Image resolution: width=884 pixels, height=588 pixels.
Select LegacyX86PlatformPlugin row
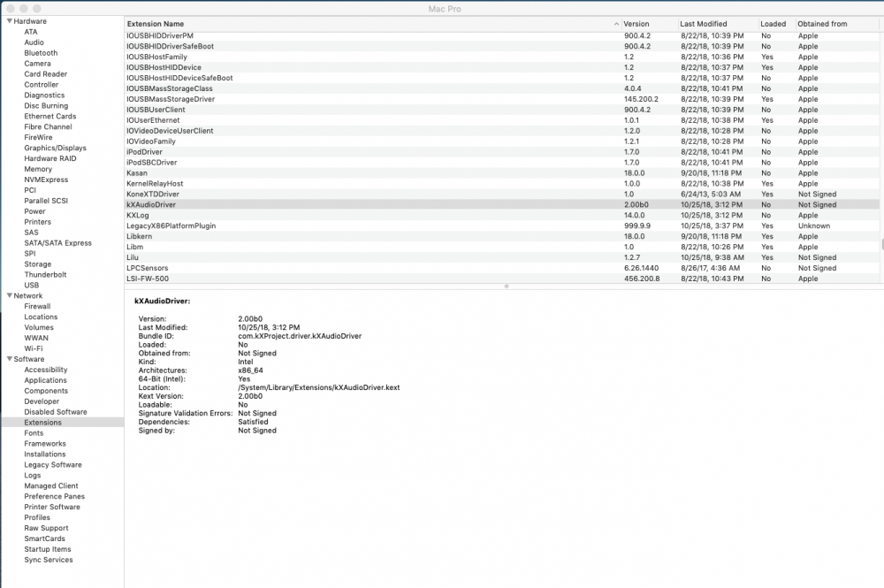pyautogui.click(x=502, y=225)
